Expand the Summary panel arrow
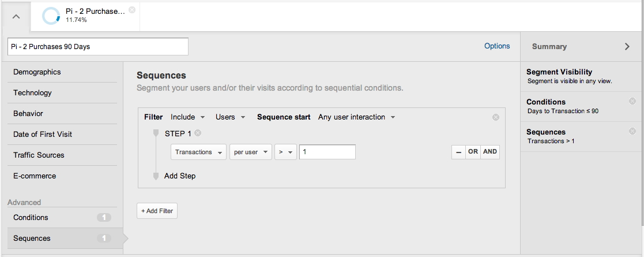This screenshot has width=644, height=257. click(x=627, y=46)
